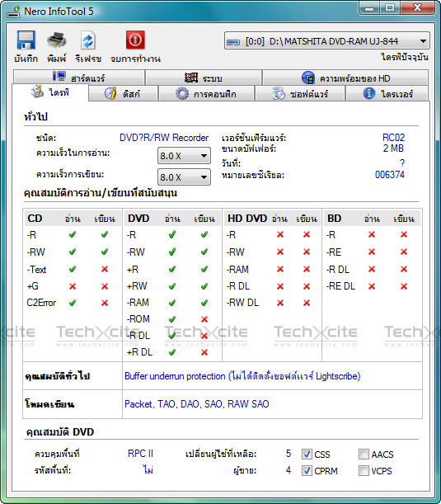This screenshot has width=441, height=504.
Task: Switch to the ซอฟต์แวร์ tab
Action: click(x=300, y=93)
